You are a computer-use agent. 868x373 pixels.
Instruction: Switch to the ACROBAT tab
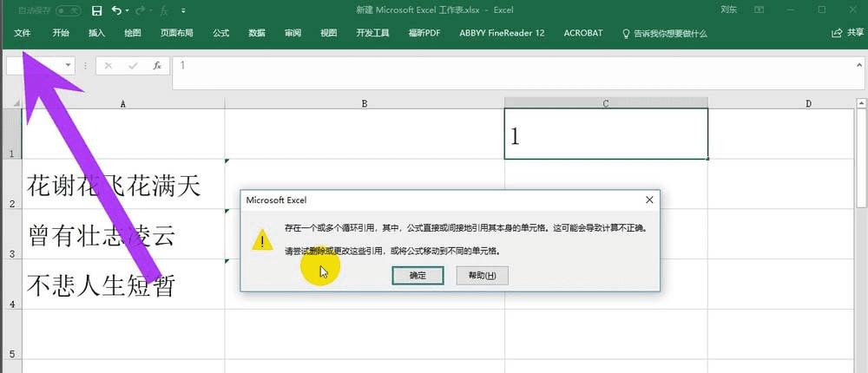(583, 33)
